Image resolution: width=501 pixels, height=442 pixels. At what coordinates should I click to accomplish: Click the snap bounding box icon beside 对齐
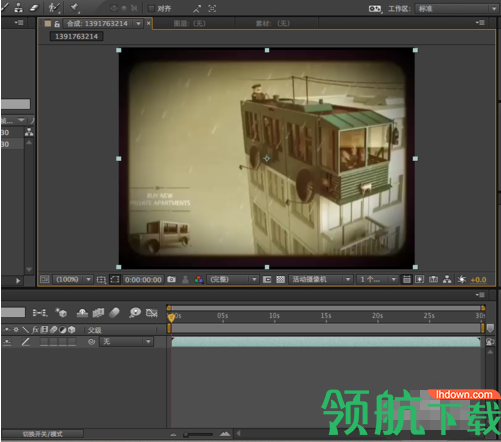click(x=212, y=9)
